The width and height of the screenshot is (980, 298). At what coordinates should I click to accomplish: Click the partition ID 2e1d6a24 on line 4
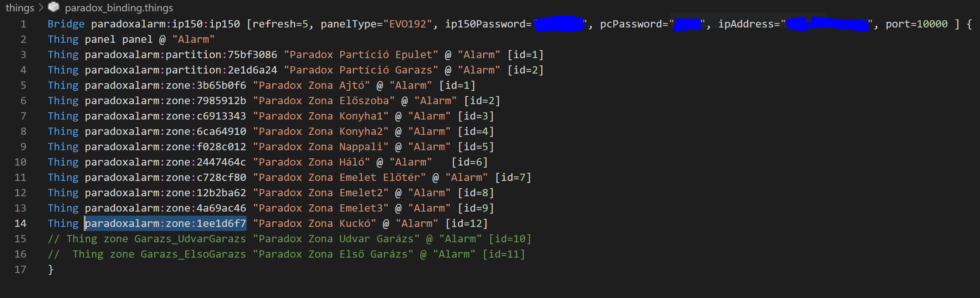[x=252, y=70]
